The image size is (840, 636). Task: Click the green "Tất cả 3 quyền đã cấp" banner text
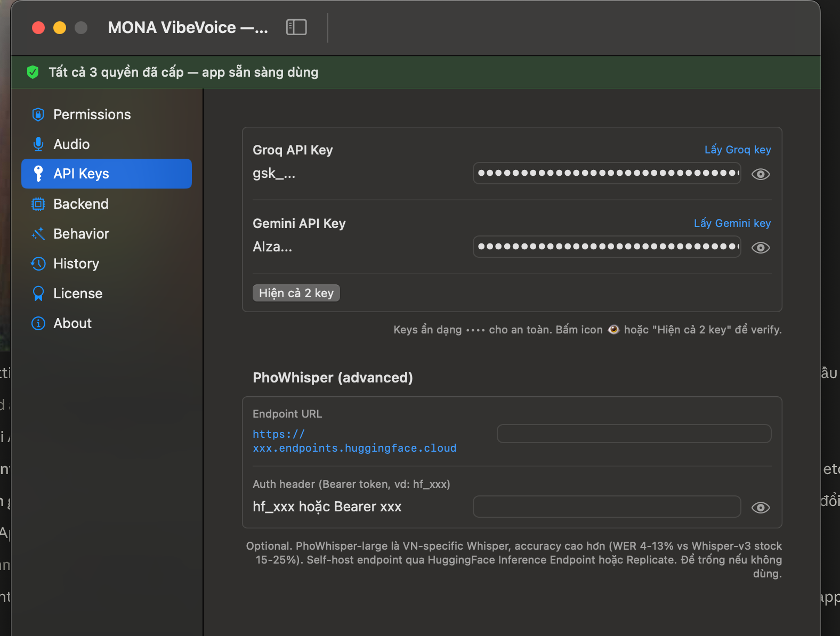[x=183, y=72]
